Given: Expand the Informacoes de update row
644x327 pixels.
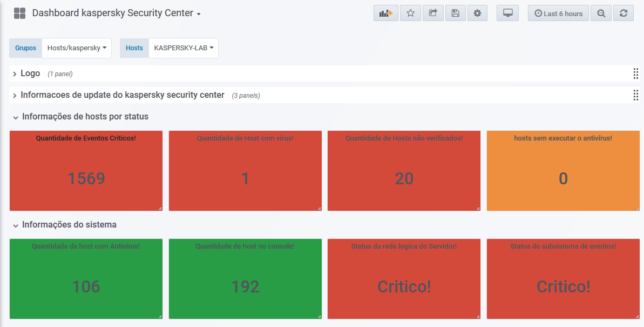Looking at the screenshot, I should coord(122,95).
